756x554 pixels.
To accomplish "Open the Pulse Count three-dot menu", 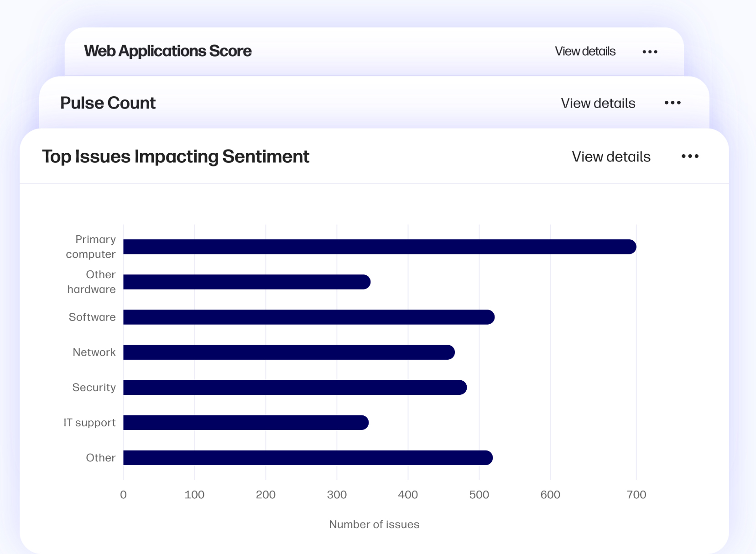I will click(x=673, y=103).
